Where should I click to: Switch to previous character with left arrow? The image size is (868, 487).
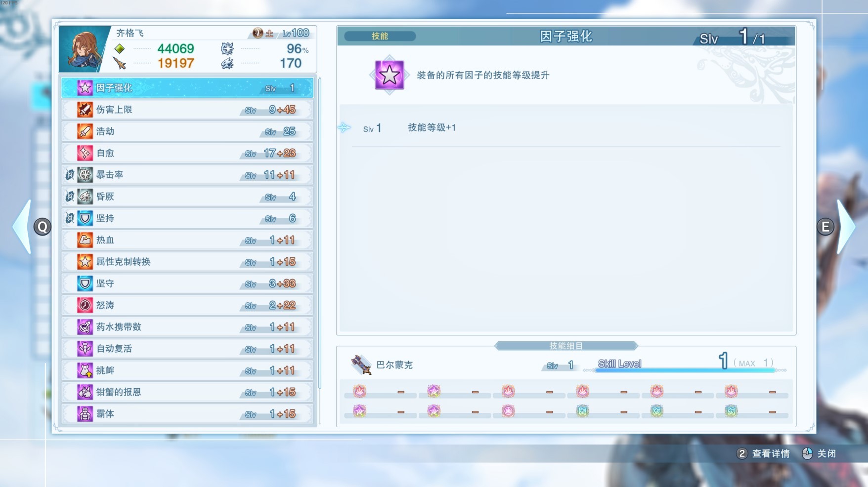pos(23,227)
